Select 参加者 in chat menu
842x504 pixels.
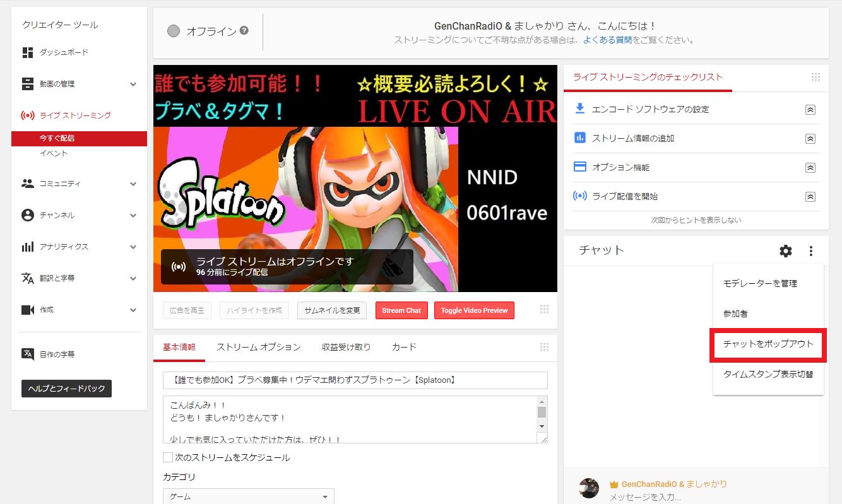point(768,314)
